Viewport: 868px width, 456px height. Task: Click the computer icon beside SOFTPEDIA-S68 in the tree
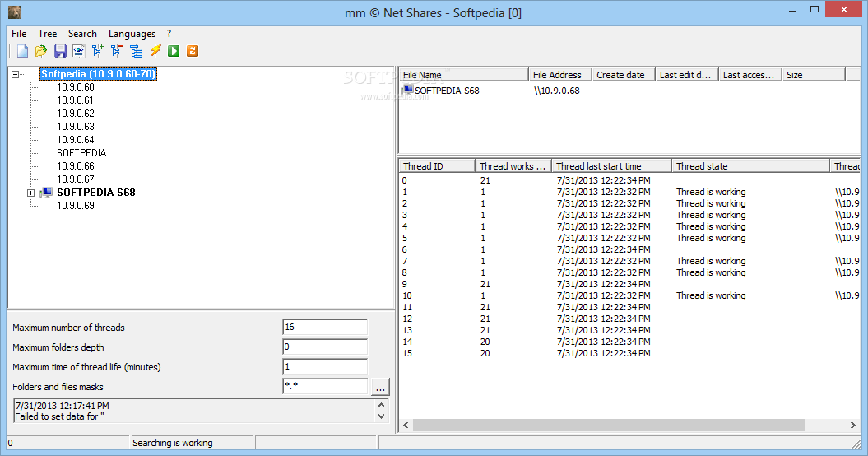point(47,193)
